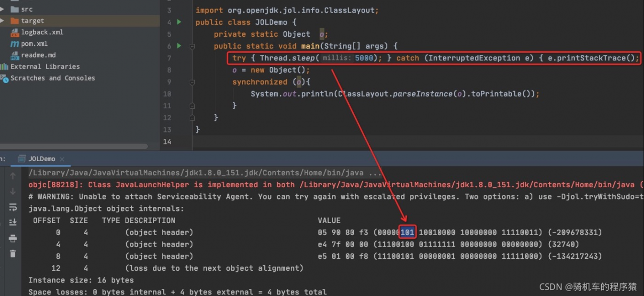644x296 pixels.
Task: Click the up-arrow icon in Run console toolbar
Action: tap(13, 176)
